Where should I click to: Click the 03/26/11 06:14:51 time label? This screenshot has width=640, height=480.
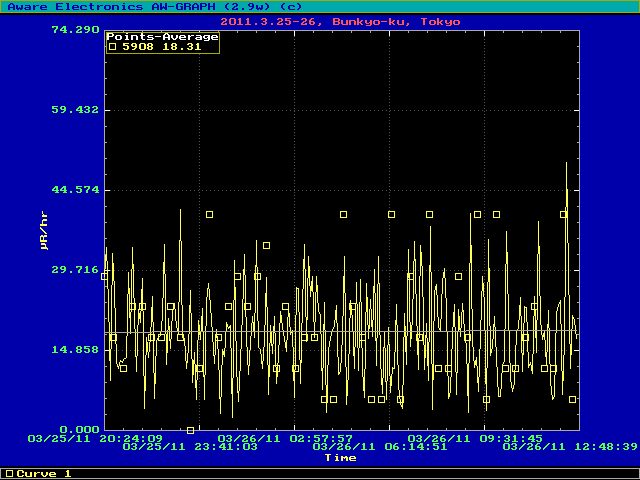(x=379, y=447)
